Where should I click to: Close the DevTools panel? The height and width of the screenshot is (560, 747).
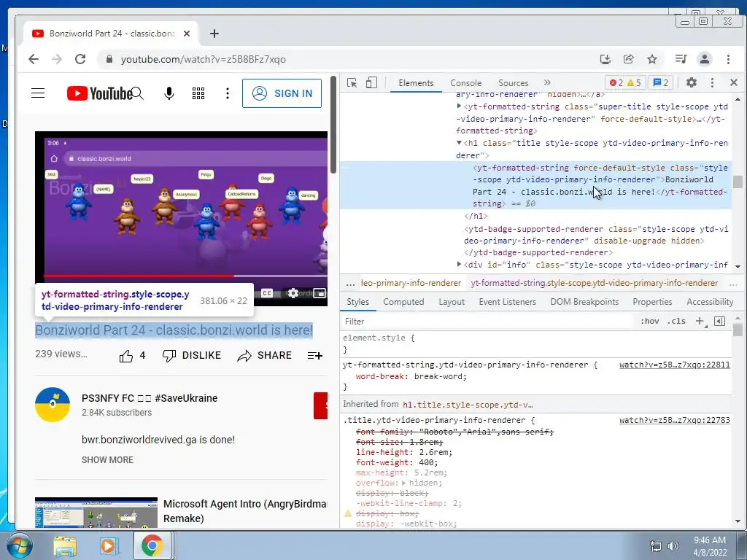[734, 83]
